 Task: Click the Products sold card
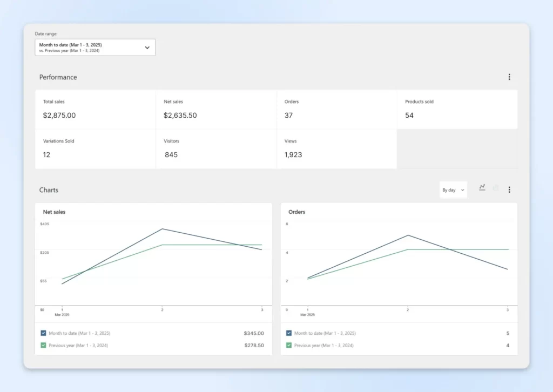[x=457, y=109]
